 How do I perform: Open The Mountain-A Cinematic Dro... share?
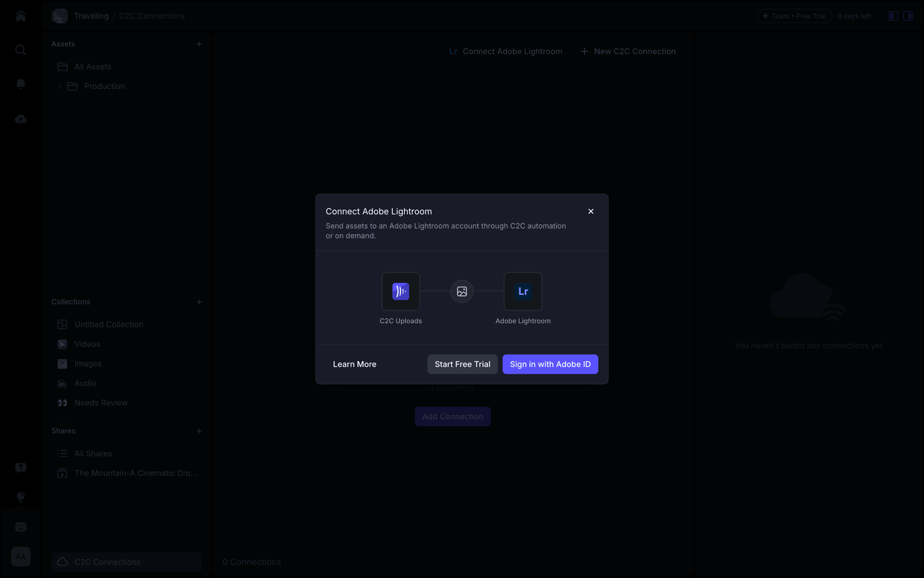[x=126, y=473]
